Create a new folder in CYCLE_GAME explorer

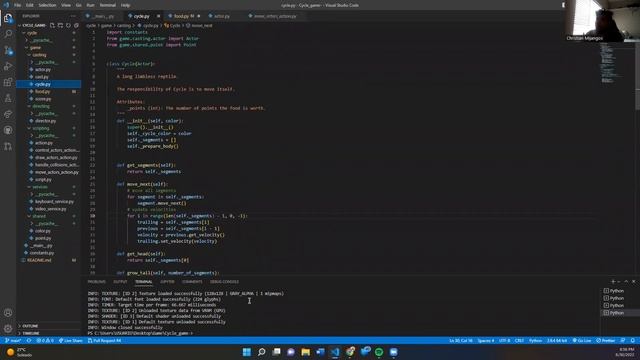(x=60, y=25)
